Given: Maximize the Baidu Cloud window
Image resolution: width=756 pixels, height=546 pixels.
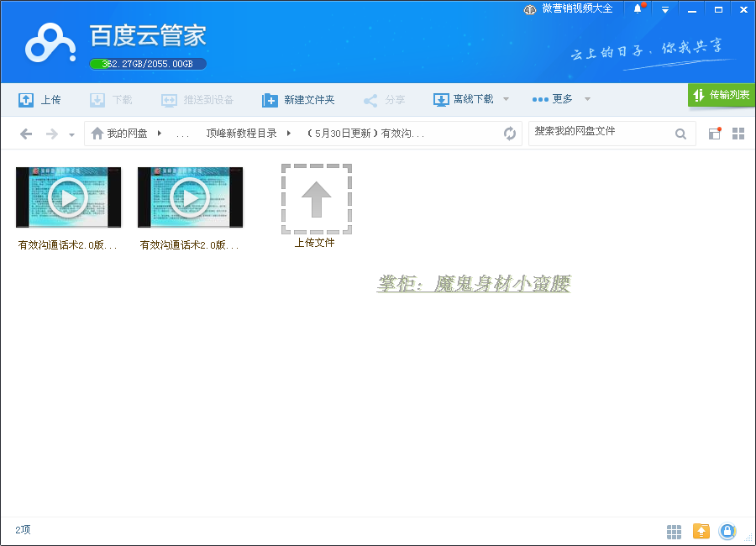Looking at the screenshot, I should (718, 9).
